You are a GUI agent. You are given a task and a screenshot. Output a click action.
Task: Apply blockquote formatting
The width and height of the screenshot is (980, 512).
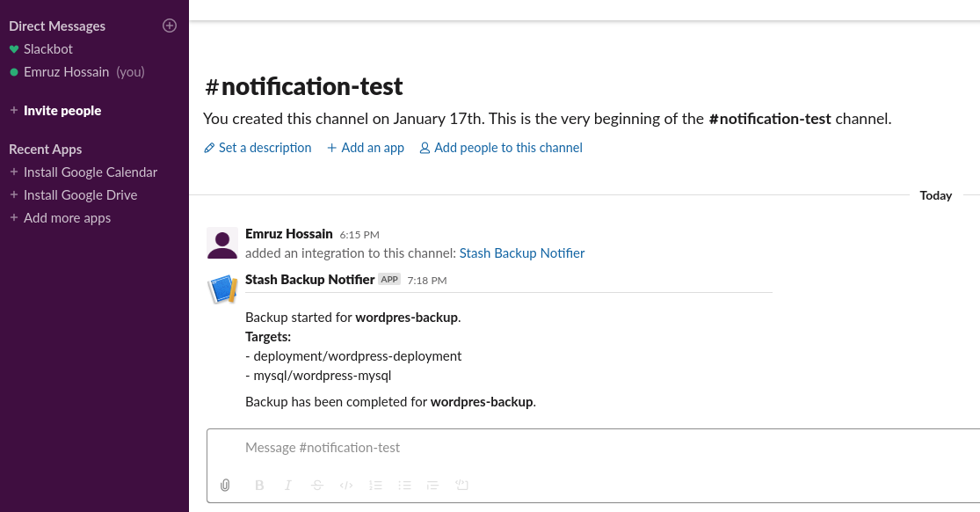[x=432, y=485]
